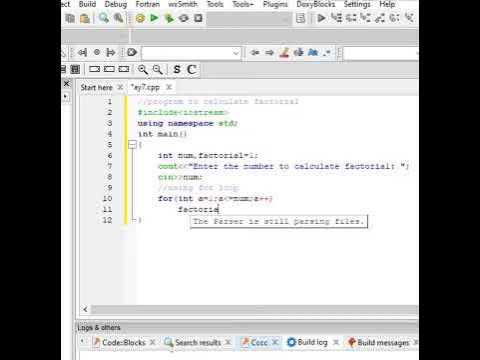Click the line number 10 margin
Image resolution: width=480 pixels, height=360 pixels.
pos(107,199)
